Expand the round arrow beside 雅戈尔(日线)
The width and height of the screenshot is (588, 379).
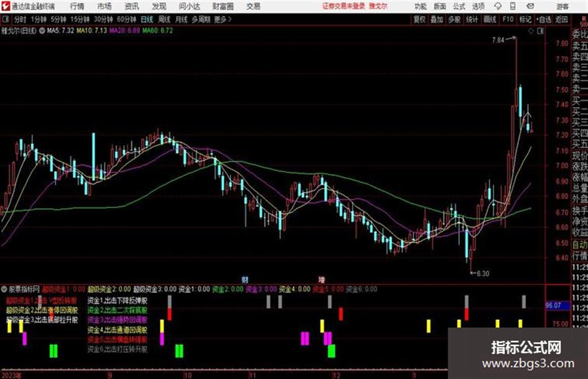pos(42,30)
